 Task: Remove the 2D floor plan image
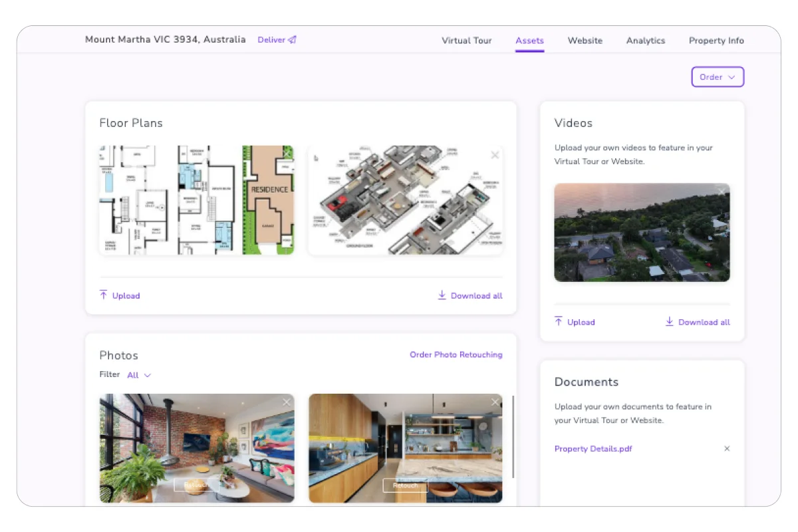click(287, 154)
